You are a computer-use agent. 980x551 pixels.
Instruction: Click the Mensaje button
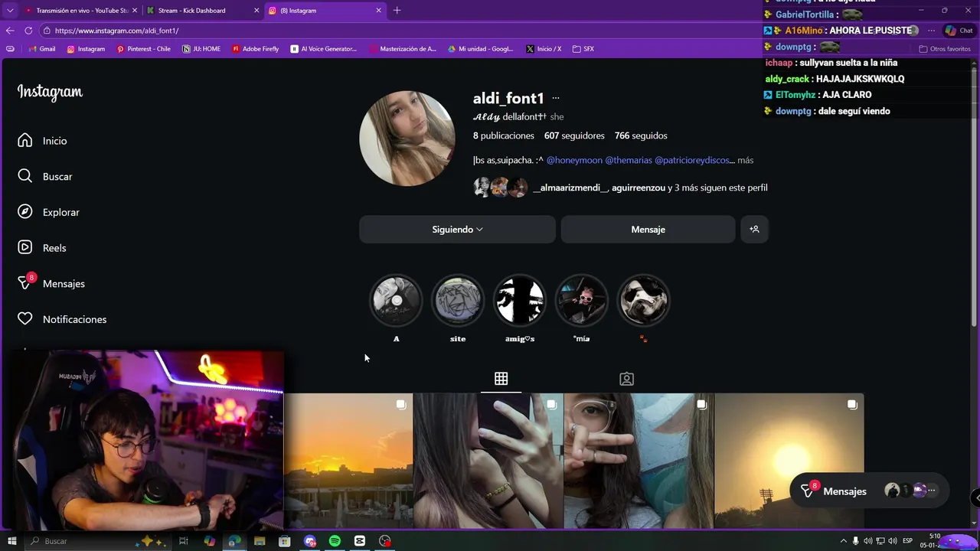coord(648,230)
